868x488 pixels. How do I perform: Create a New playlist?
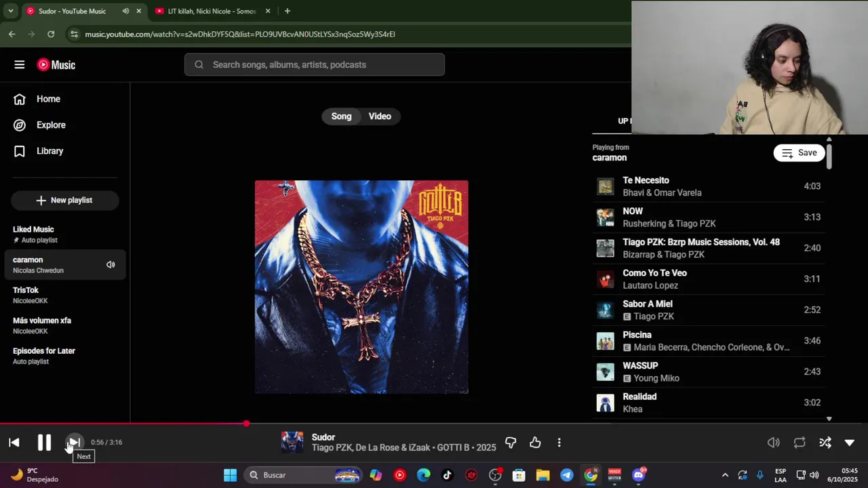click(64, 200)
